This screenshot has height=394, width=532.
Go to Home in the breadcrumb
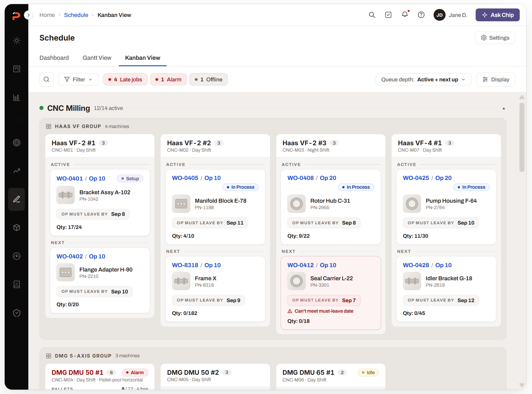(47, 15)
